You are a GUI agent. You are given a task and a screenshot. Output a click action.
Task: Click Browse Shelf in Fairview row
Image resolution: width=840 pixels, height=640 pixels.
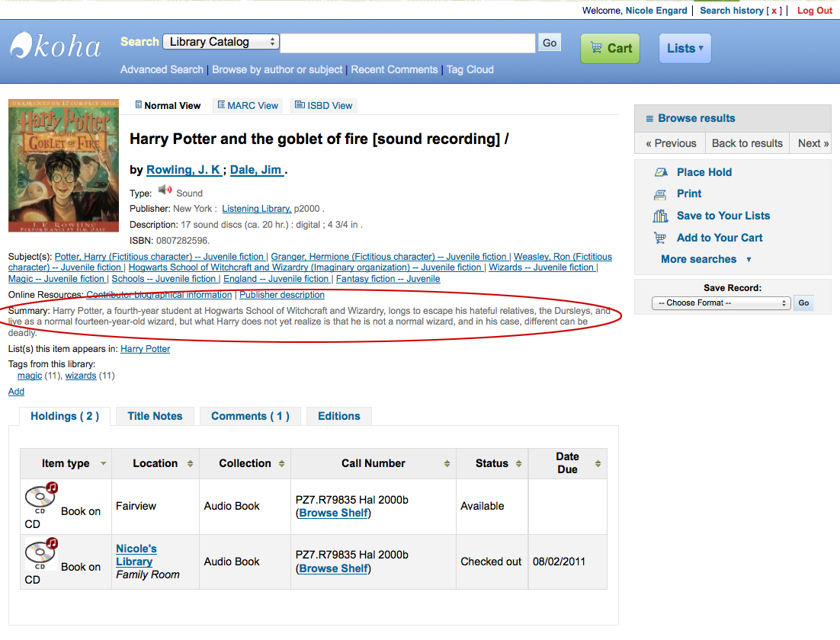click(x=333, y=513)
